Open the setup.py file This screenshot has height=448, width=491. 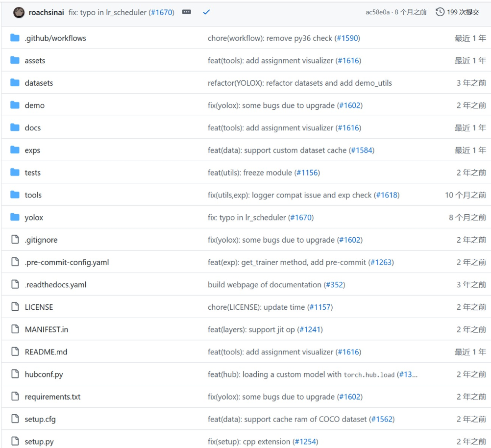point(39,442)
